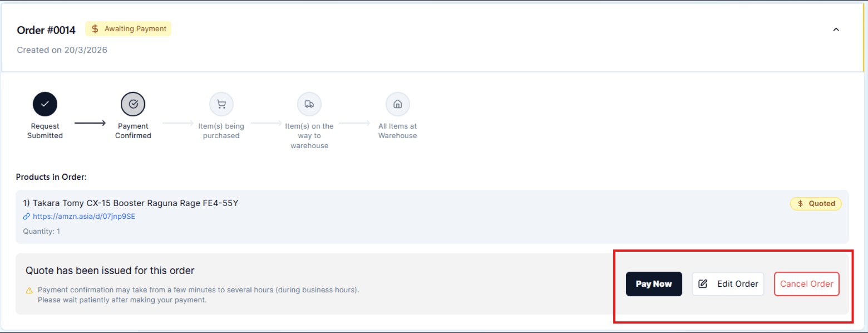Click the warehouse house step icon
This screenshot has height=333, width=868.
(x=397, y=104)
